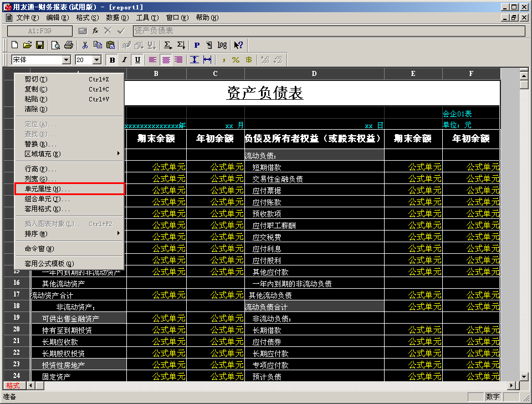Click the fx function button
The image size is (532, 404).
(x=95, y=31)
